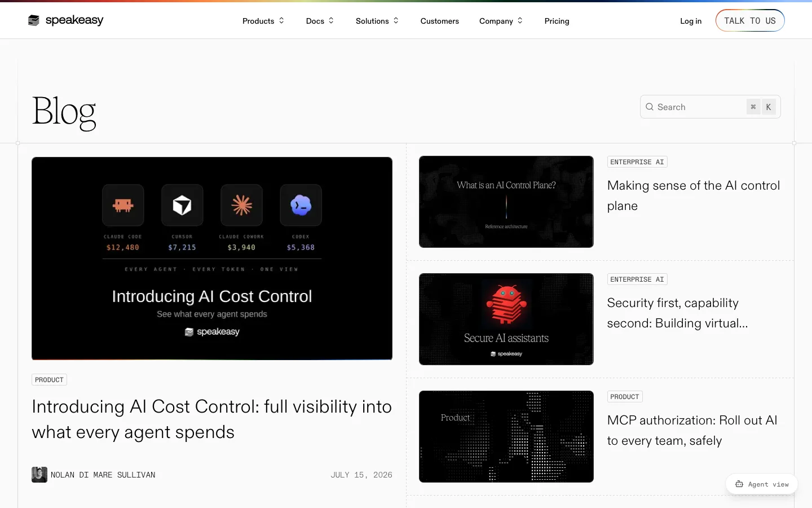Click the Log in link
The width and height of the screenshot is (812, 508).
(x=691, y=21)
